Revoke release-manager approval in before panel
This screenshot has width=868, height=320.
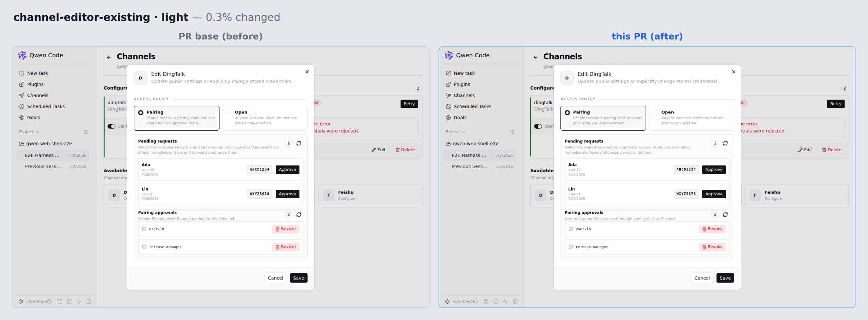(286, 247)
